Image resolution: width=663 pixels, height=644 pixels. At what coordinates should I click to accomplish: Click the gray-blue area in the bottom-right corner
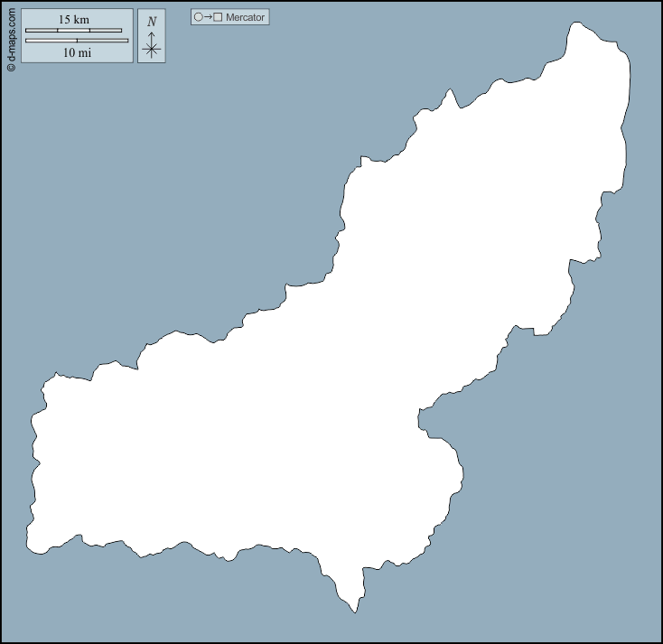point(578,560)
